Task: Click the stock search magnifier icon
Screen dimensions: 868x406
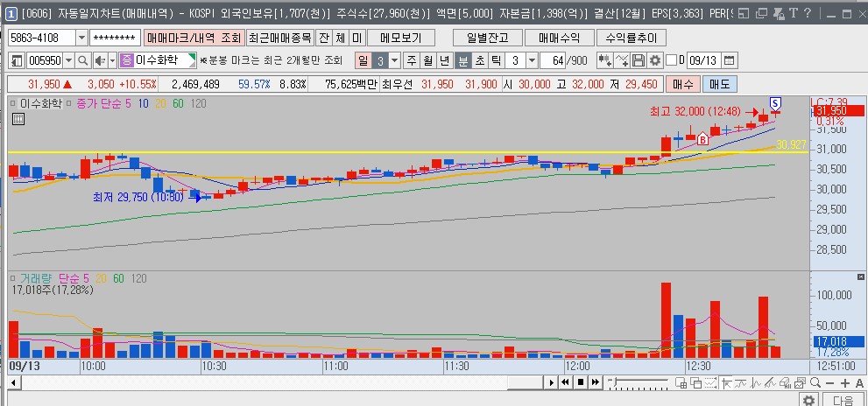Action: (x=83, y=60)
